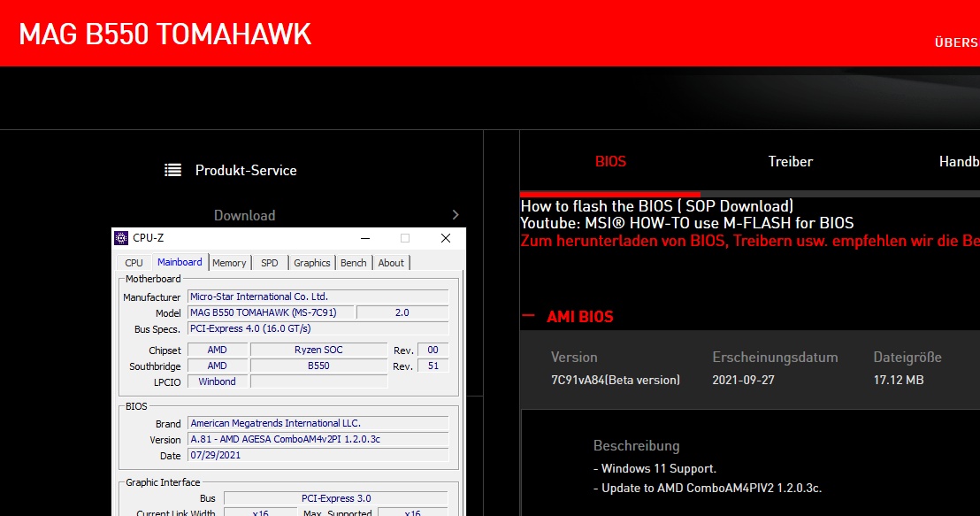Image resolution: width=980 pixels, height=516 pixels.
Task: Switch to the Treiber tab on MSI page
Action: [x=791, y=161]
